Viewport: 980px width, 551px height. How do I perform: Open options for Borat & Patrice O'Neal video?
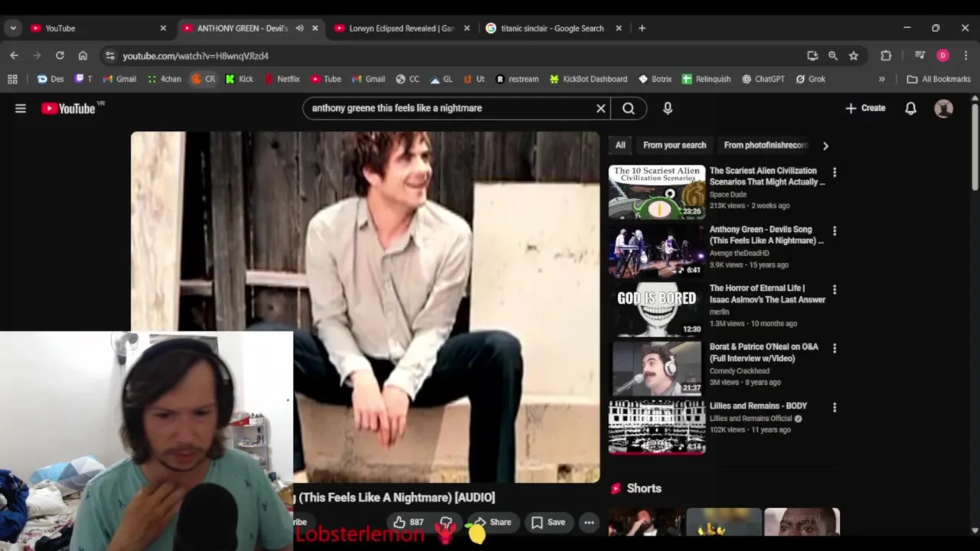[x=835, y=348]
